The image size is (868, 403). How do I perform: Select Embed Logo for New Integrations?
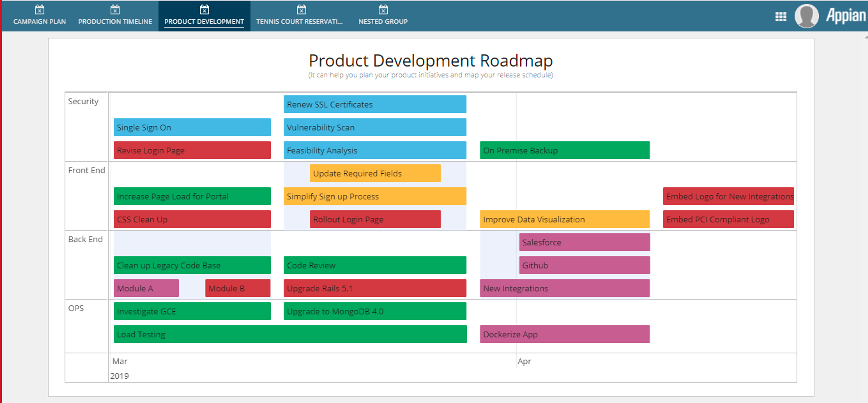728,196
